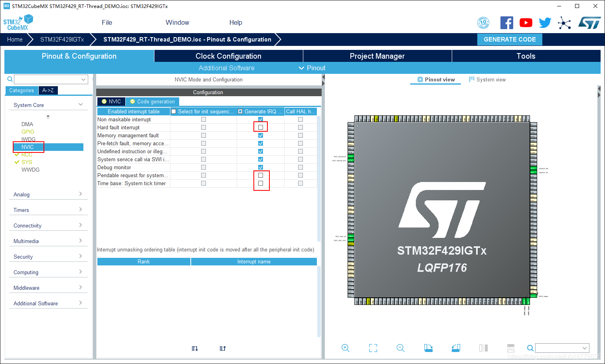The width and height of the screenshot is (605, 364).
Task: Open the peripheral search dropdown
Action: point(83,79)
